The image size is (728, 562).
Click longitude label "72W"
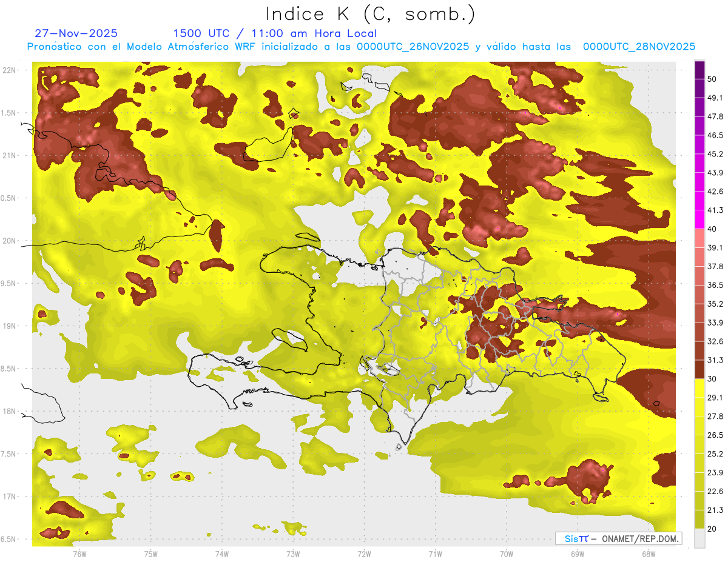tap(364, 554)
